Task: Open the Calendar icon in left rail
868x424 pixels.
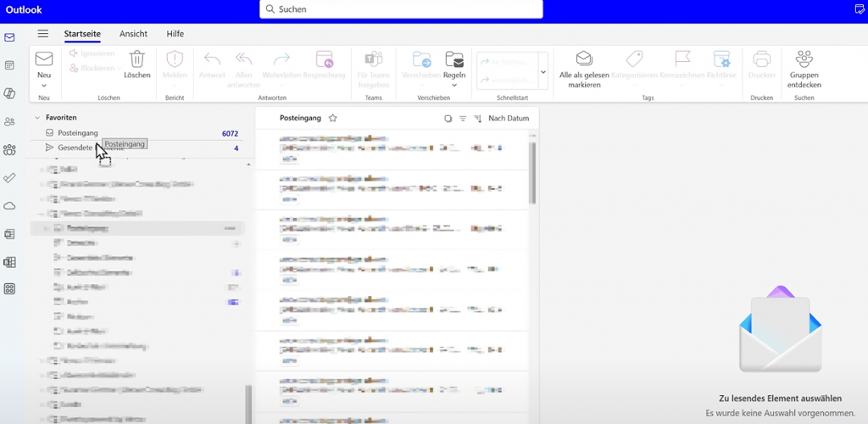Action: 9,65
